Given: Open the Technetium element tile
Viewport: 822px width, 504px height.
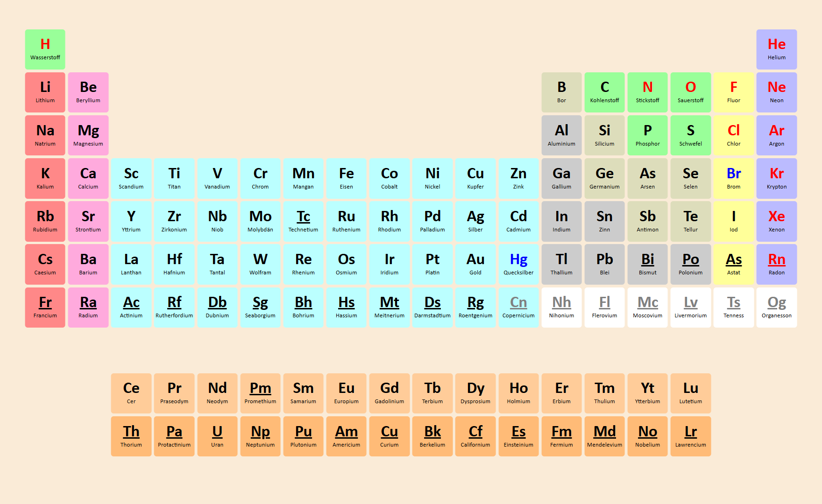Looking at the screenshot, I should pos(304,221).
